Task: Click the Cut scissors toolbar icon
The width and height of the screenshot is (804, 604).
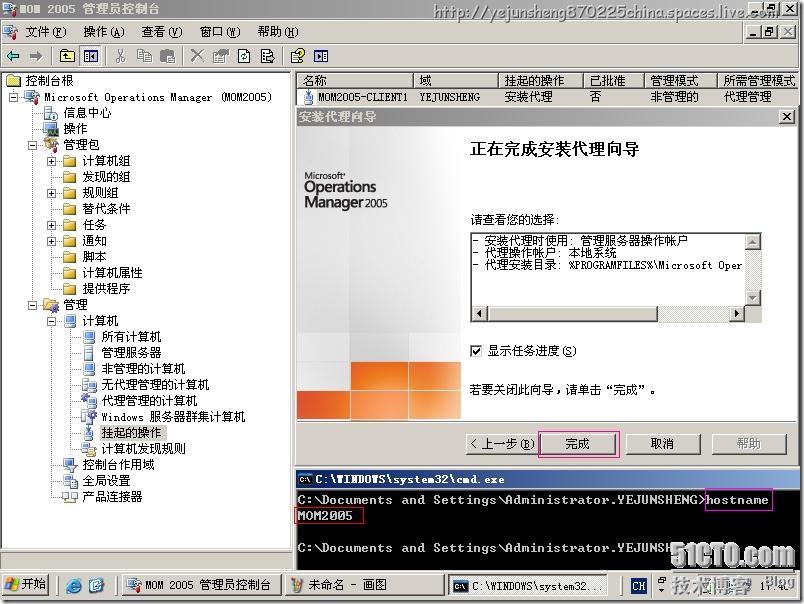Action: 120,56
